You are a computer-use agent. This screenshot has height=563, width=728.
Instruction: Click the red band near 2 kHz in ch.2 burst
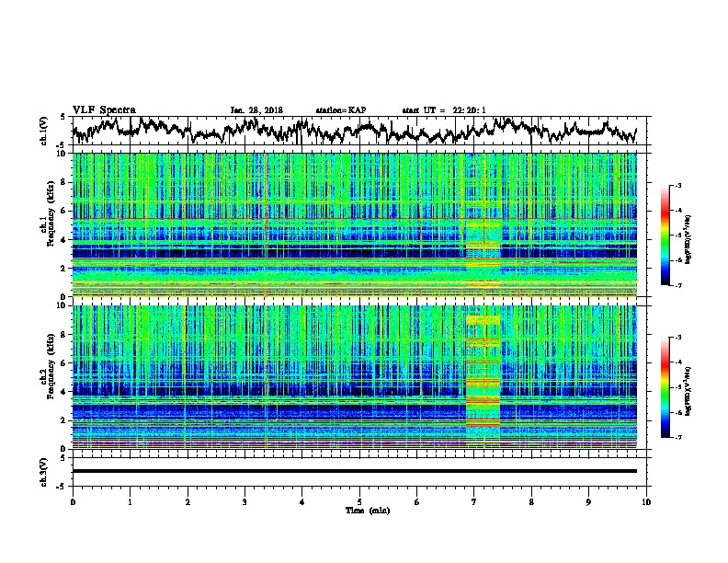(483, 423)
